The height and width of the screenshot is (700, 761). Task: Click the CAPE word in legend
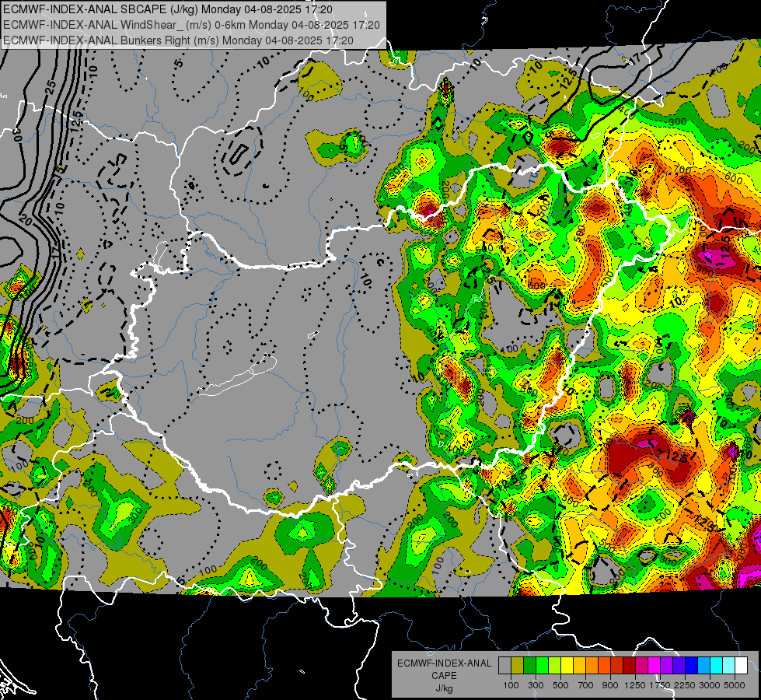click(x=444, y=676)
